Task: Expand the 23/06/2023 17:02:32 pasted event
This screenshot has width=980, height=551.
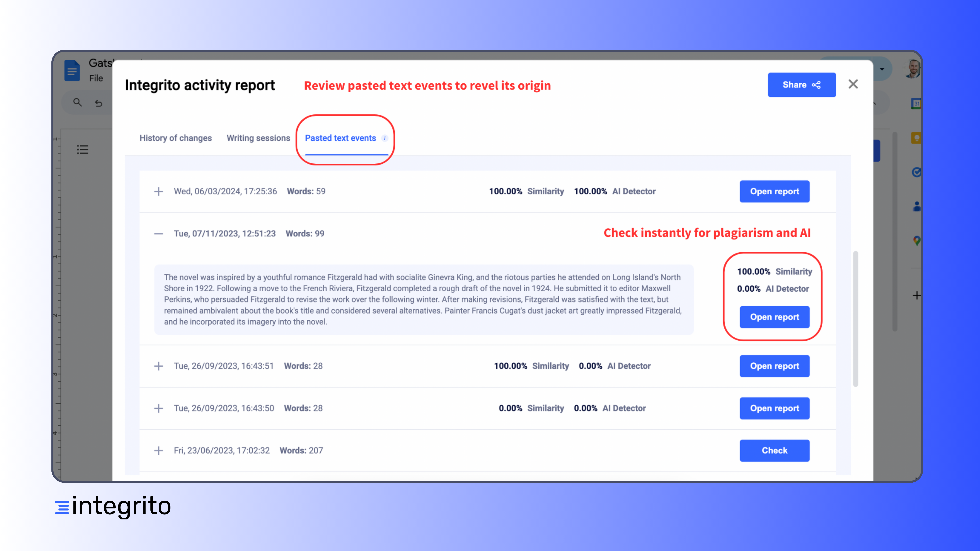Action: [159, 451]
